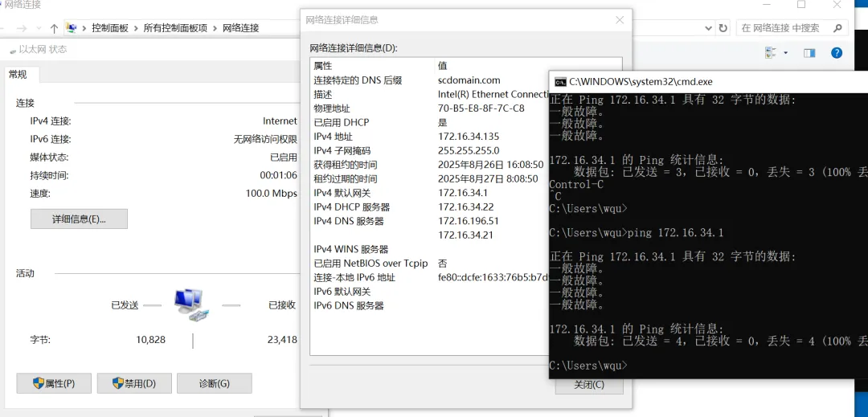Click the 00:01:06 duration value

pyautogui.click(x=278, y=175)
